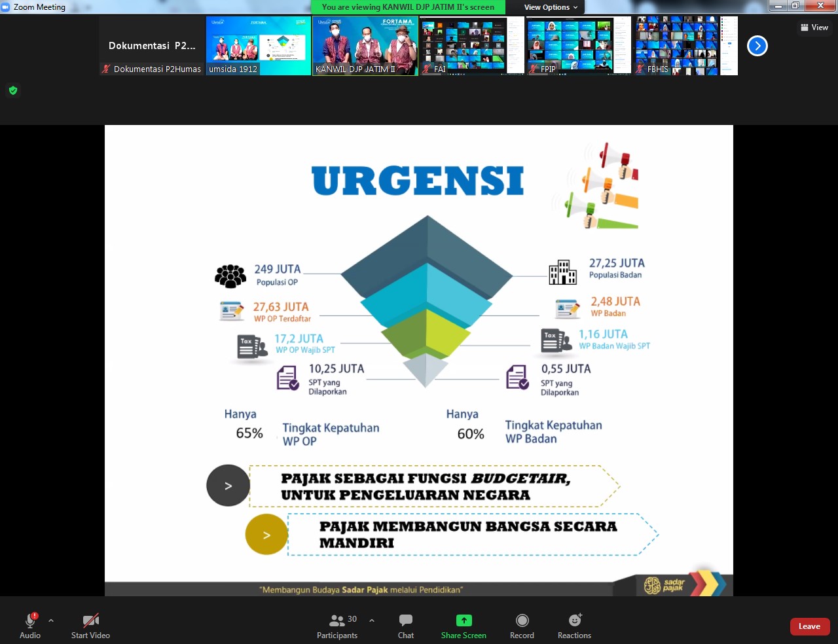The image size is (838, 644).
Task: Leave the meeting using the red button
Action: click(x=809, y=626)
